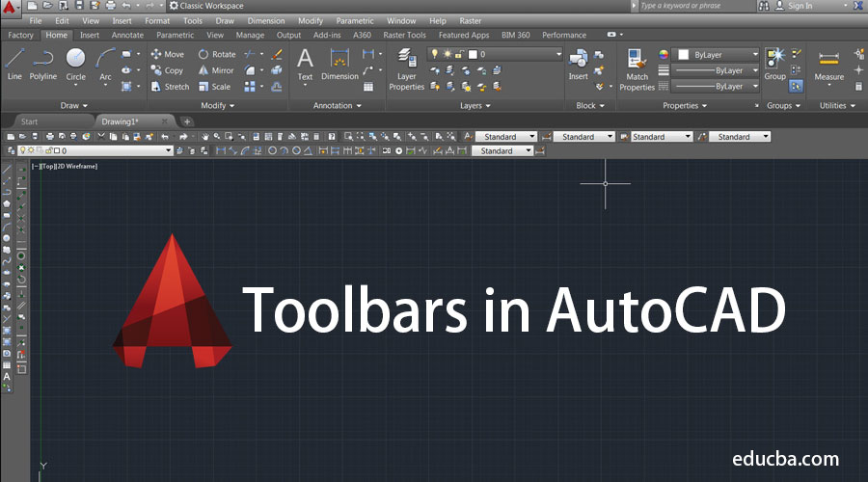This screenshot has width=868, height=482.
Task: Expand the Groups panel
Action: 783,105
